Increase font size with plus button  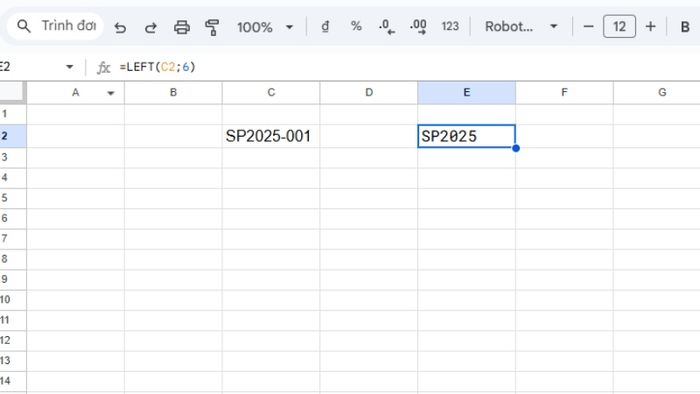[650, 27]
